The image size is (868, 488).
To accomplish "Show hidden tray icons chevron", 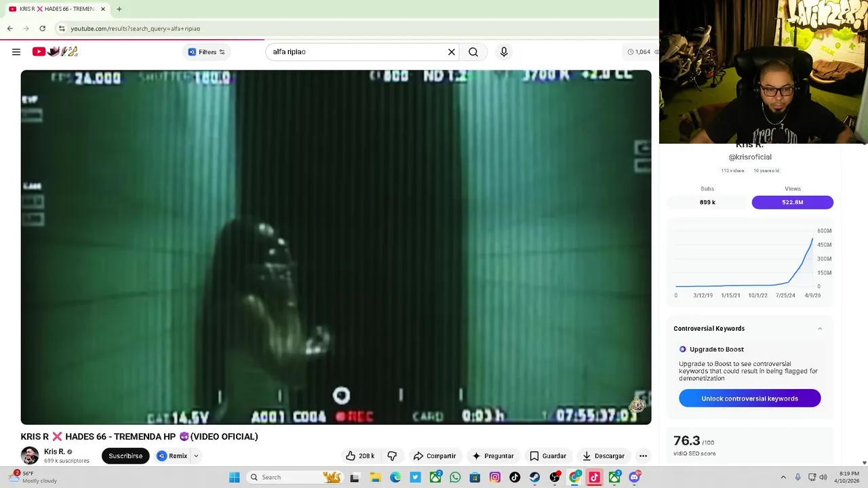I will [783, 477].
